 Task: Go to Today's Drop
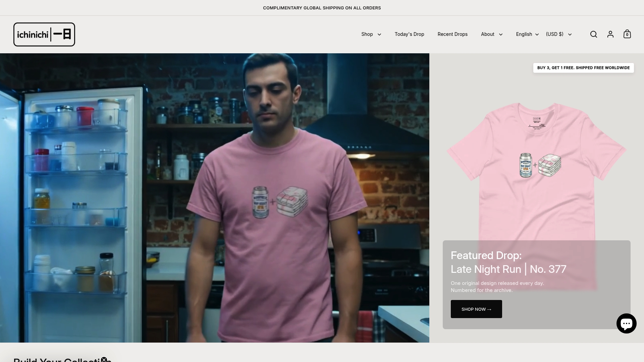(x=409, y=34)
